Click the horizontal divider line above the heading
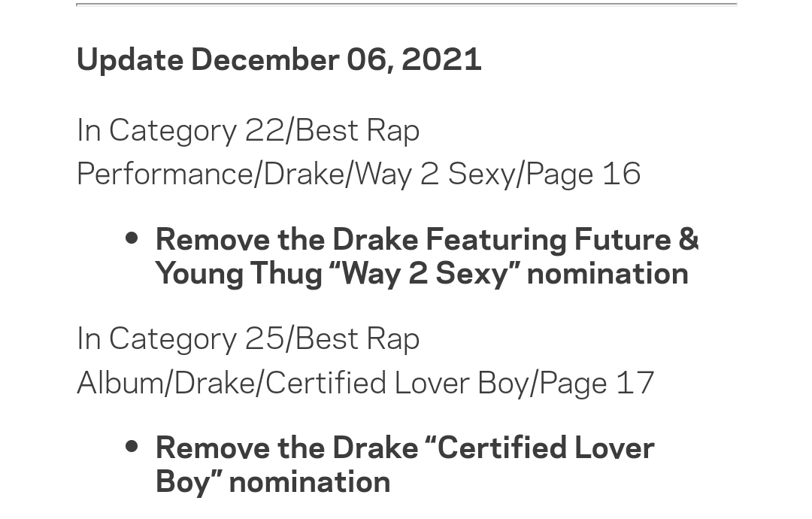Image resolution: width=812 pixels, height=519 pixels. click(407, 5)
